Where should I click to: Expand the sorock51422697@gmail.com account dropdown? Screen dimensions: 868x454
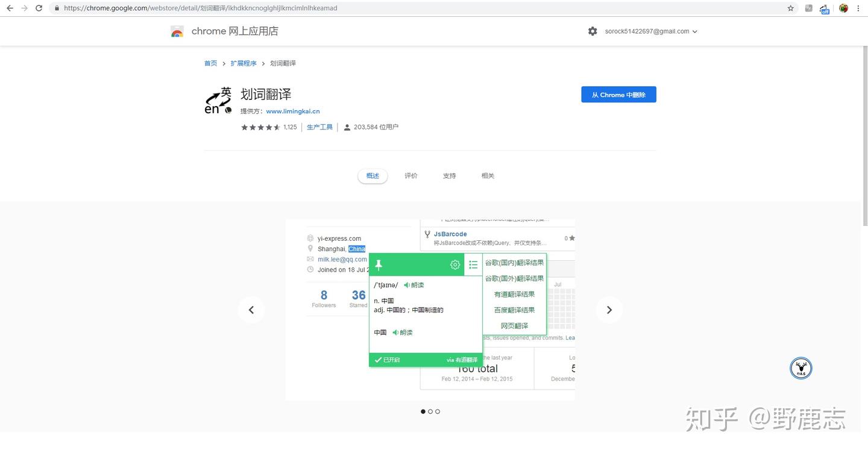coord(651,31)
